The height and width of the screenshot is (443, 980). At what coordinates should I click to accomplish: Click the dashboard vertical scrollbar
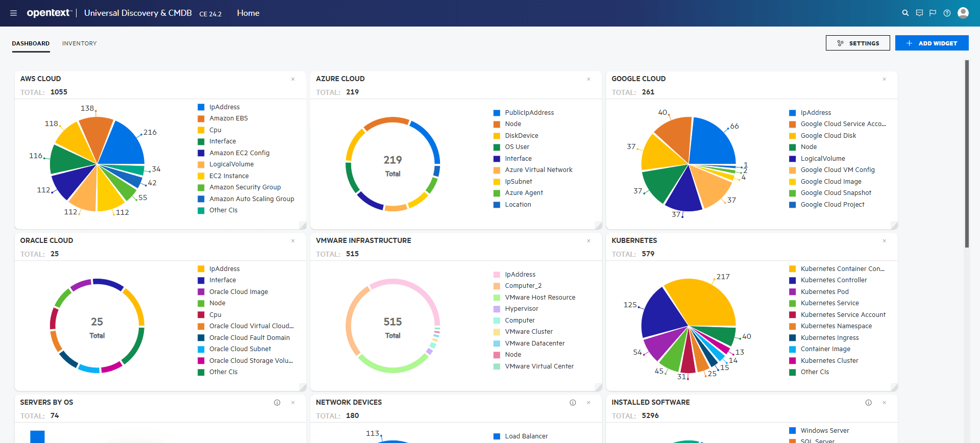(x=966, y=153)
